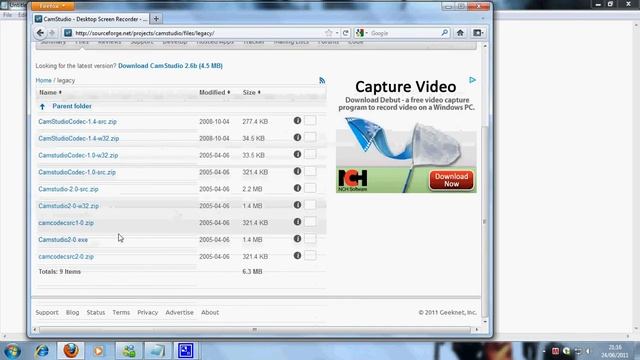The height and width of the screenshot is (360, 640).
Task: Click the scroll-down arrow of the vertical scrollbar
Action: 485,322
